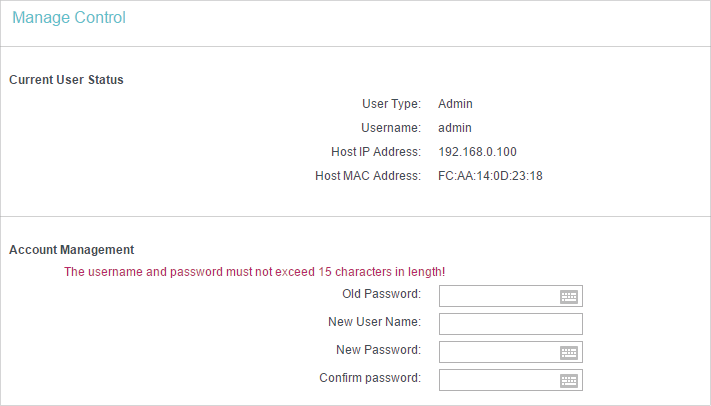The image size is (711, 406).
Task: Click the User Type value Admin
Action: point(455,104)
